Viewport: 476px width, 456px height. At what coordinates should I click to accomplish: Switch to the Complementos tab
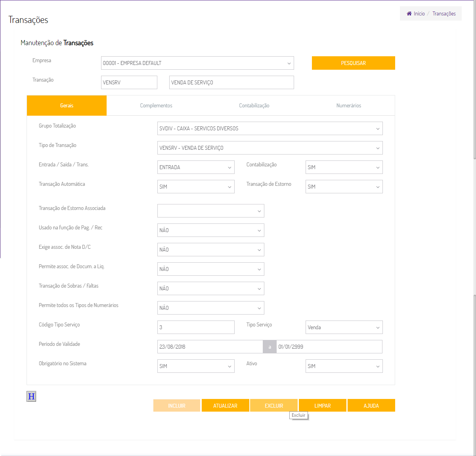point(156,106)
